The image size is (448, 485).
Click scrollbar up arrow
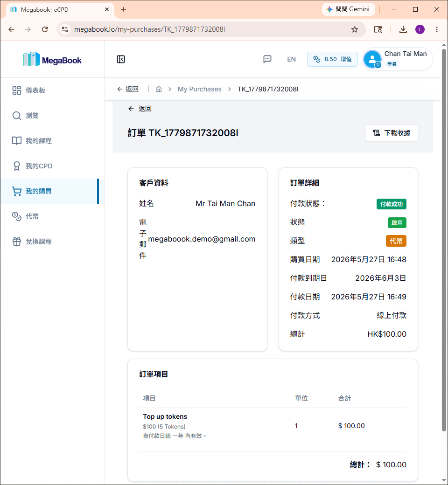click(444, 45)
